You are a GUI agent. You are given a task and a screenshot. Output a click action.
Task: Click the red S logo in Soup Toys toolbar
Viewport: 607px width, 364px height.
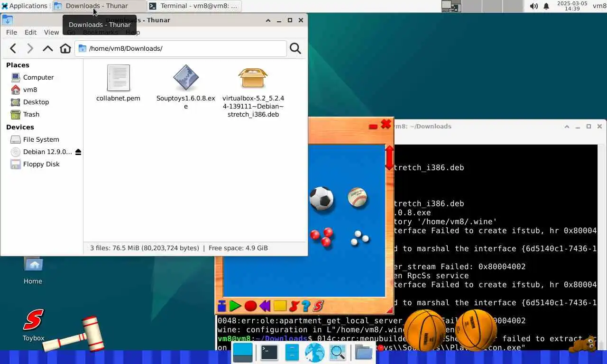[318, 306]
